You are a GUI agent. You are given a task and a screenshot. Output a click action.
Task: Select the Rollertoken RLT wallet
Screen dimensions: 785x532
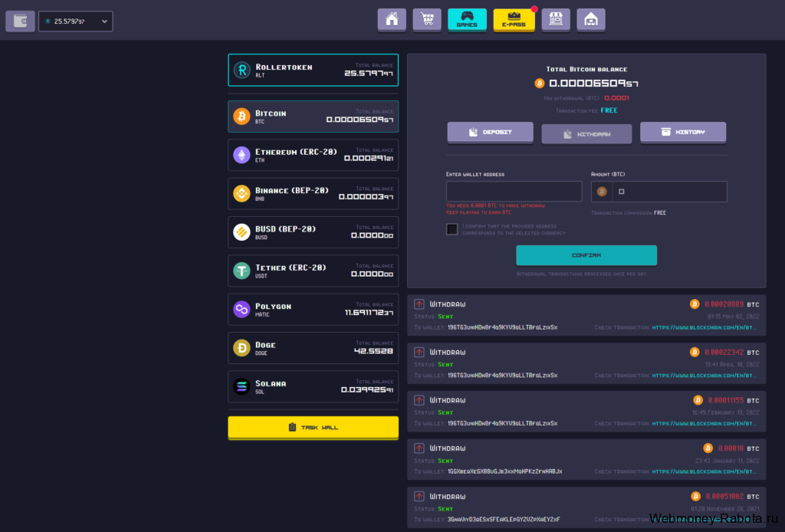(x=314, y=70)
